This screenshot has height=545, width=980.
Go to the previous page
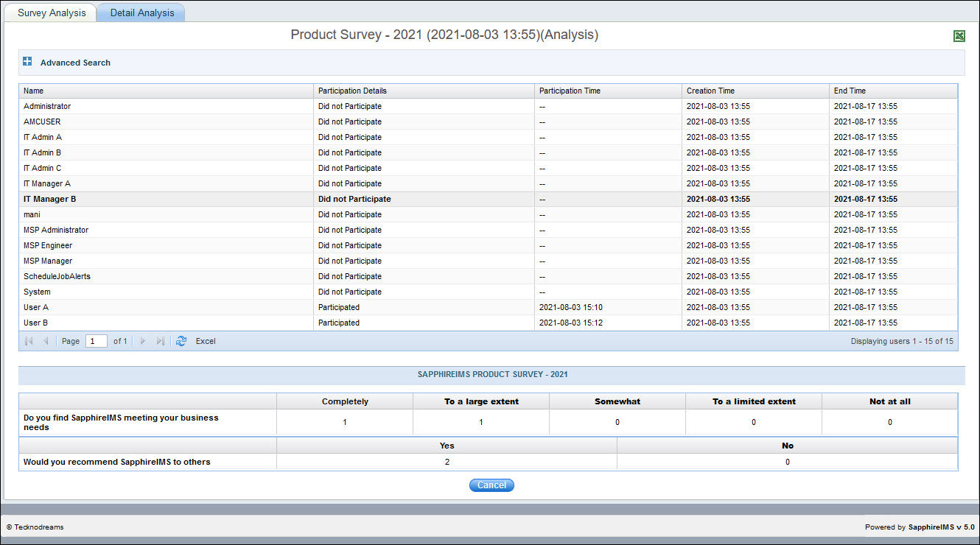coord(46,341)
